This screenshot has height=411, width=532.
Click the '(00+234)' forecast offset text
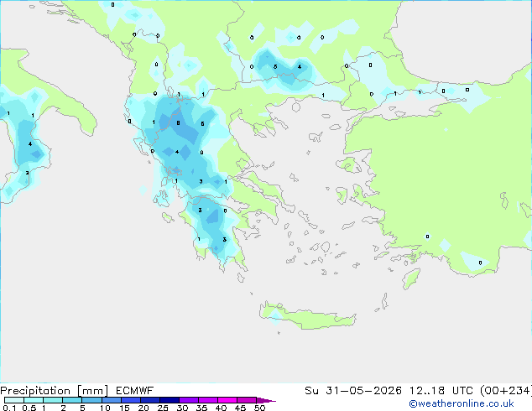point(506,391)
